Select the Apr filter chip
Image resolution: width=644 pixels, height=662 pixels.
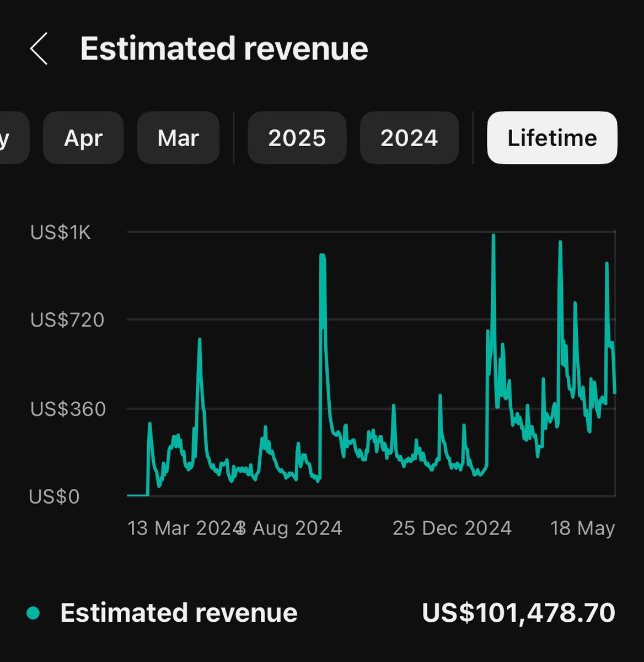click(x=83, y=138)
